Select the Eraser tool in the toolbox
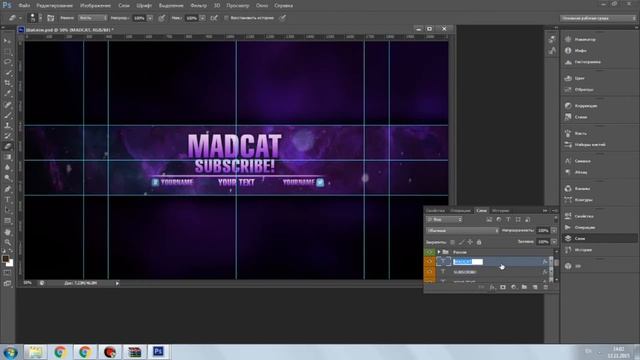Image resolution: width=640 pixels, height=360 pixels. [7, 147]
